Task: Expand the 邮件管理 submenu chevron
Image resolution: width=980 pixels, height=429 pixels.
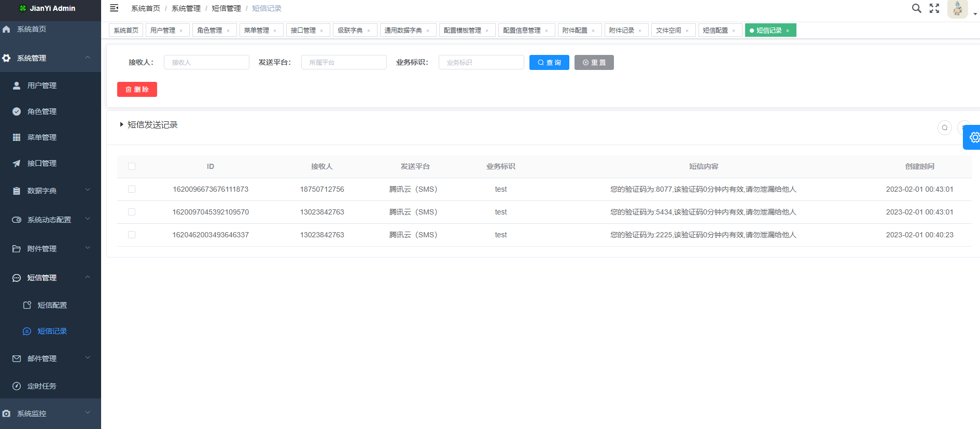Action: pyautogui.click(x=88, y=357)
